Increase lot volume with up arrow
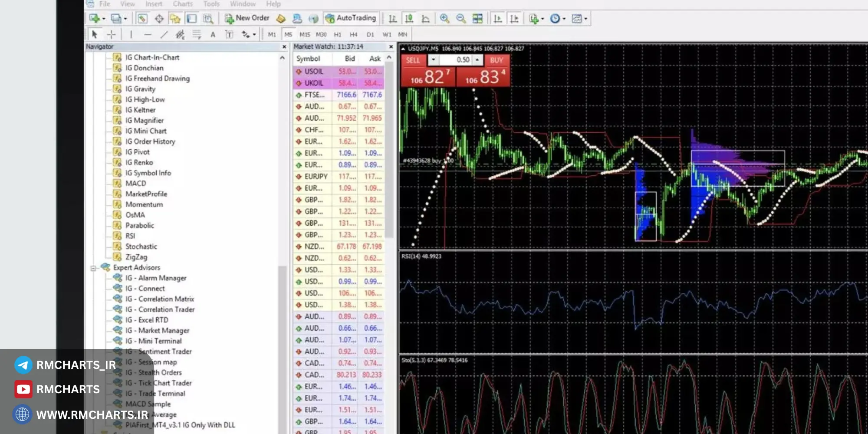Viewport: 868px width, 434px height. click(477, 60)
